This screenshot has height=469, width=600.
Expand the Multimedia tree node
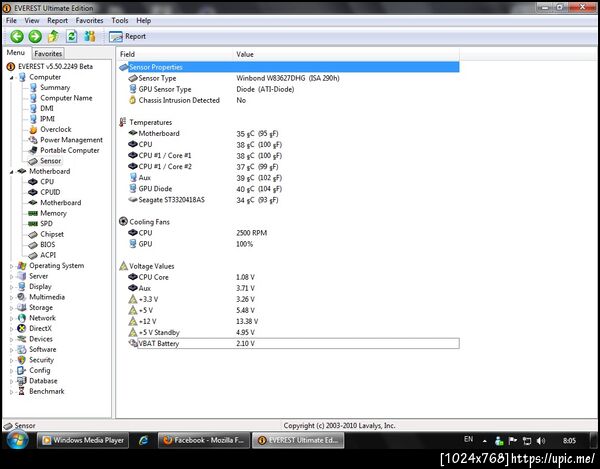coord(11,297)
